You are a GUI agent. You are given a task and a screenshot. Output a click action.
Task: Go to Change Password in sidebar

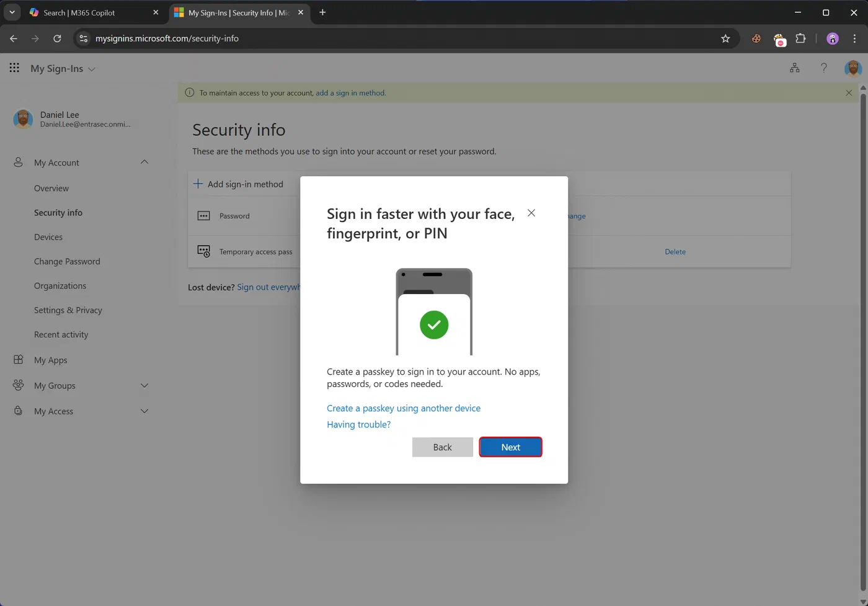pyautogui.click(x=67, y=261)
